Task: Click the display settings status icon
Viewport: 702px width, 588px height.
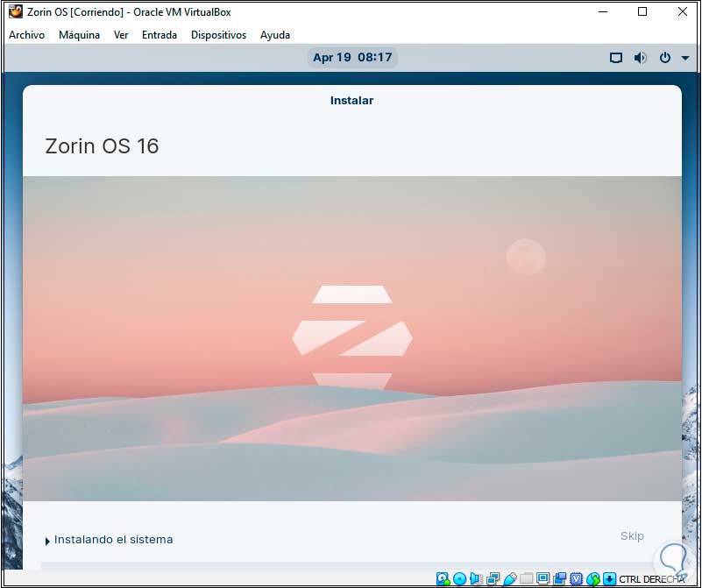Action: pyautogui.click(x=542, y=578)
